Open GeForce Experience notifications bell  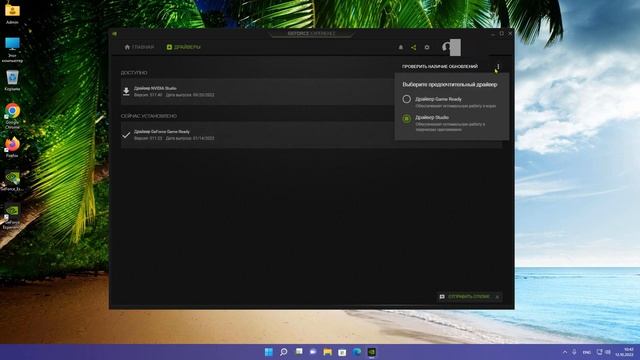pos(400,47)
